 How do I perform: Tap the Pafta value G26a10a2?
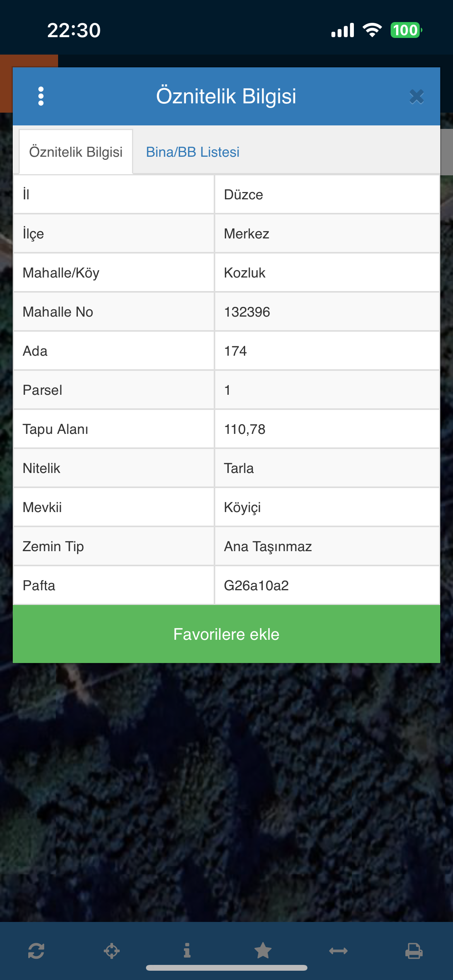coord(256,586)
